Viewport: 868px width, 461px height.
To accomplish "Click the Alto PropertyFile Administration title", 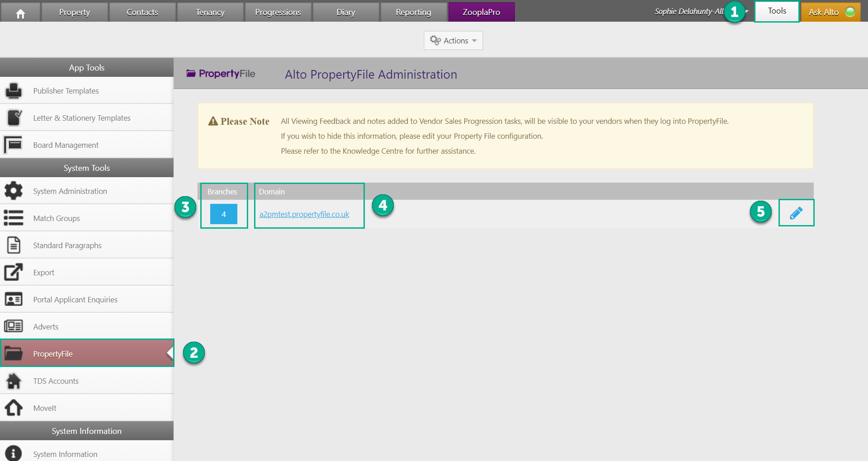I will [x=371, y=75].
